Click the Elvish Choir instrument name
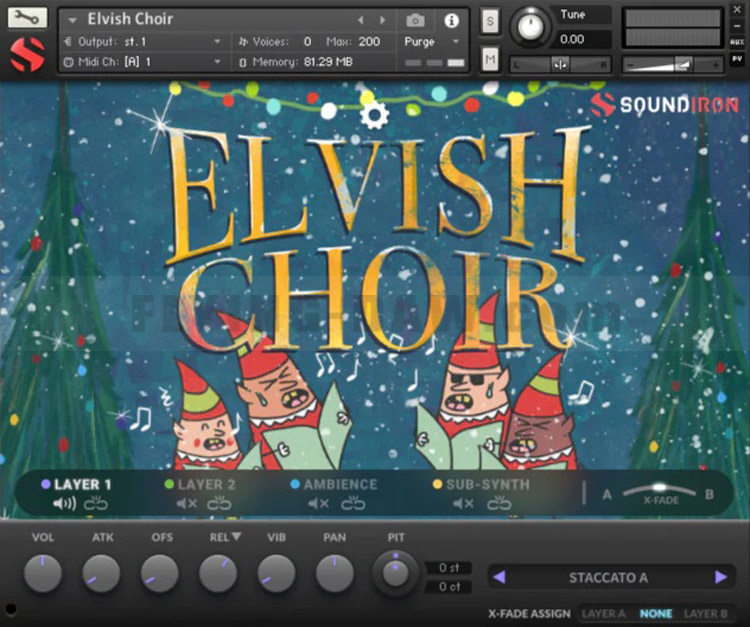 [x=130, y=19]
